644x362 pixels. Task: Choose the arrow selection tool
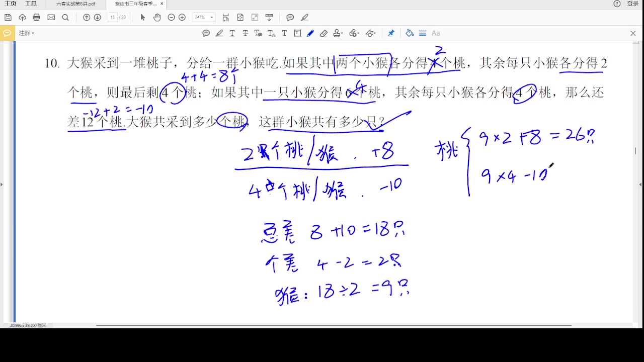(x=142, y=18)
